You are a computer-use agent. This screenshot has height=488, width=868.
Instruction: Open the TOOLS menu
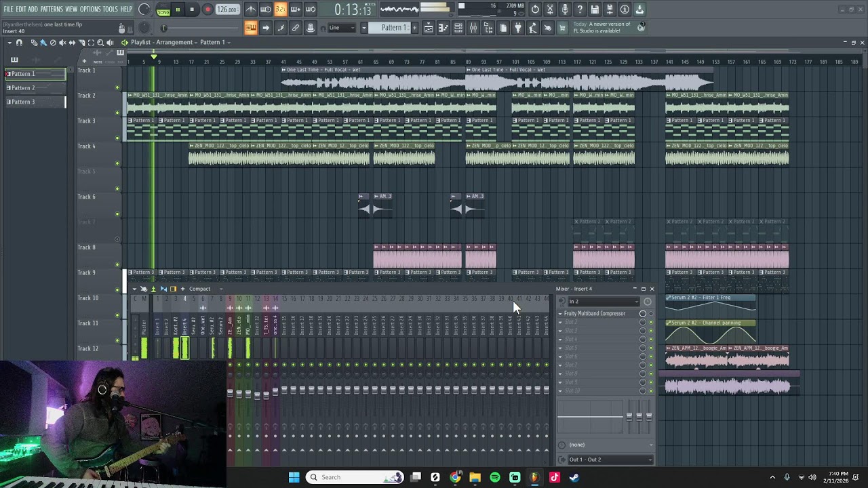(x=110, y=9)
